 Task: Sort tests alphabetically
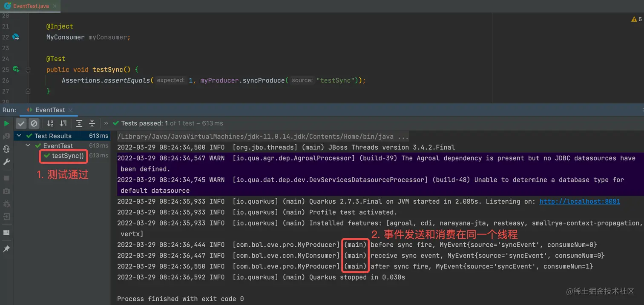(x=50, y=123)
